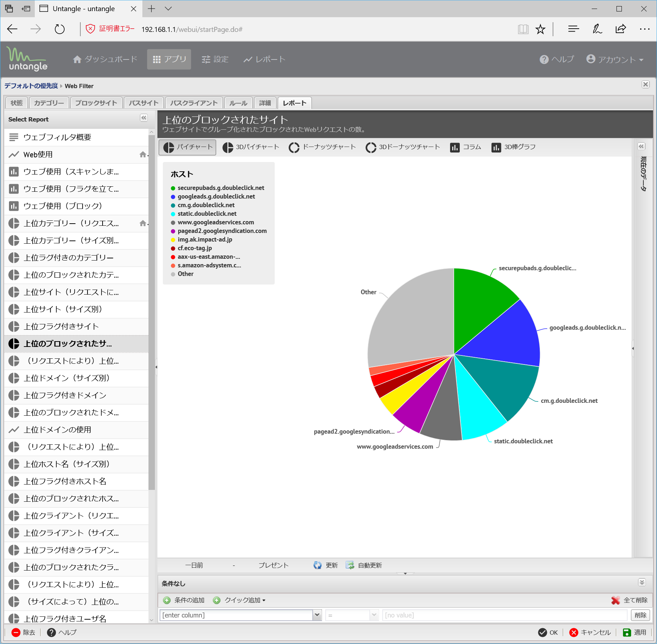This screenshot has width=657, height=644.
Task: Click the 一日前 start date field
Action: pyautogui.click(x=194, y=566)
